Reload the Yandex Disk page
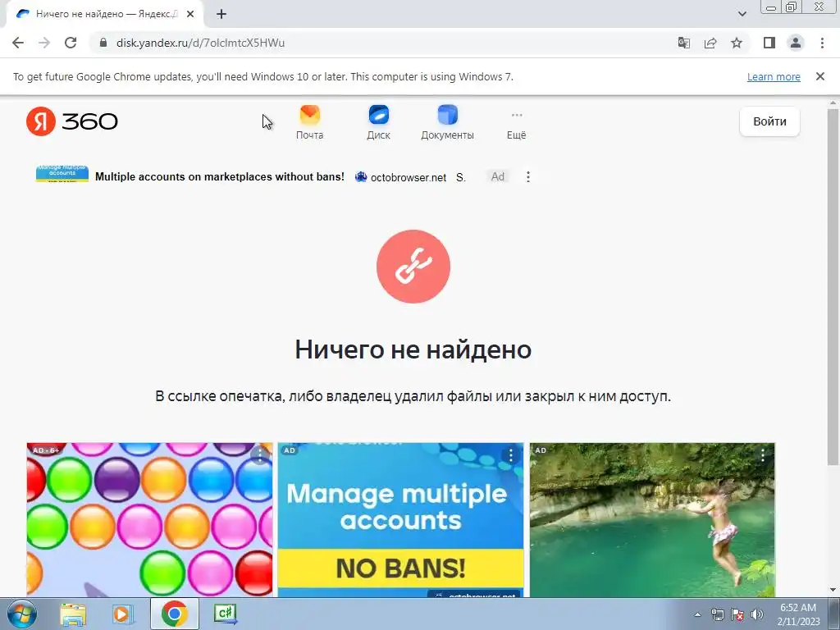This screenshot has width=840, height=630. pyautogui.click(x=71, y=43)
